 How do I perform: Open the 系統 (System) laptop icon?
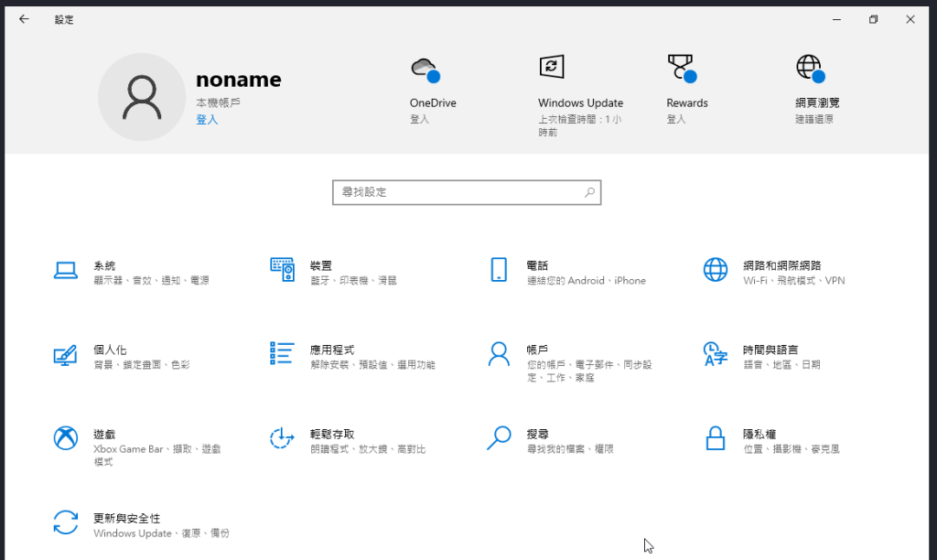(x=66, y=270)
